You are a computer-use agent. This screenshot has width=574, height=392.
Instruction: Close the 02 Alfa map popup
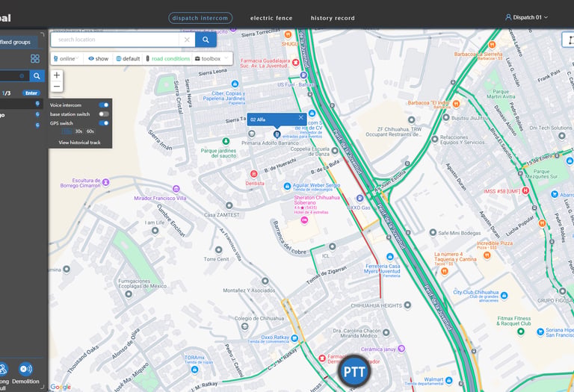tap(300, 117)
